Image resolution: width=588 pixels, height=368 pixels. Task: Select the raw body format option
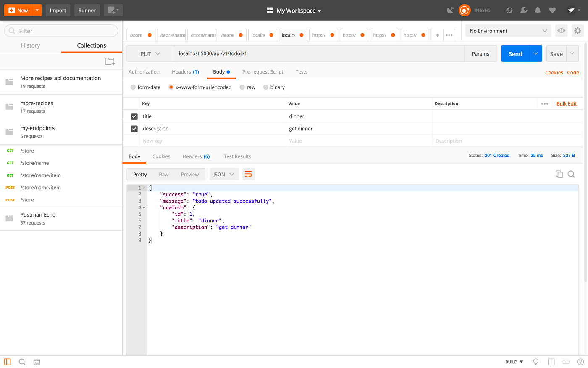(242, 87)
